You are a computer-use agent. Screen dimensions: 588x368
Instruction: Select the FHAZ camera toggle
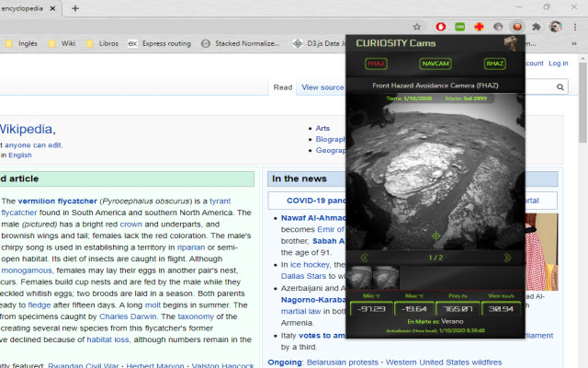tap(377, 63)
